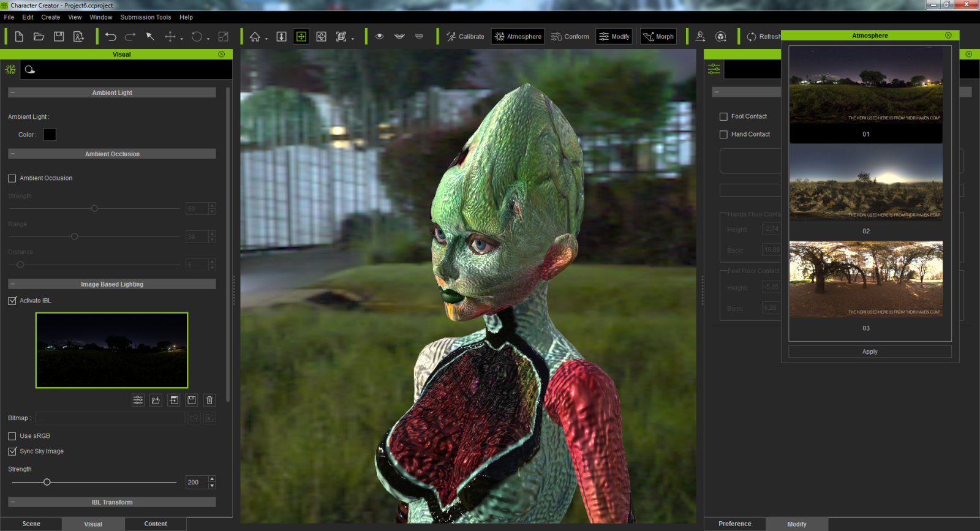The width and height of the screenshot is (980, 531).
Task: Open the Atmosphere settings tab with sun icon
Action: coord(10,69)
